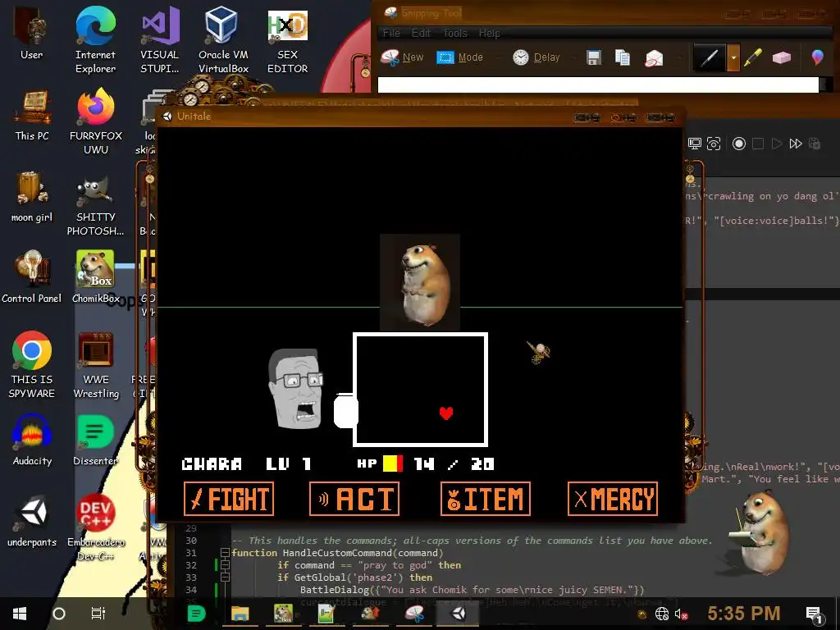Open the 'moon girl' desktop icon

coord(32,197)
